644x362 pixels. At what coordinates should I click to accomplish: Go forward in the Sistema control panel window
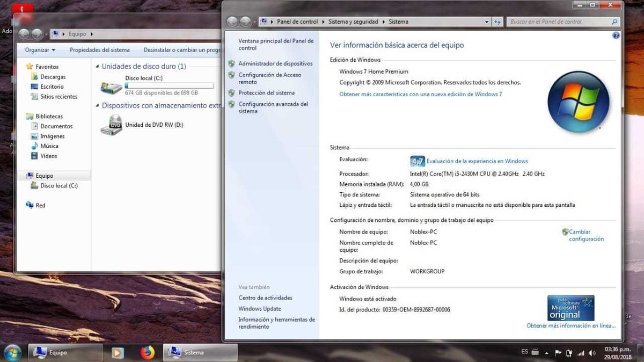pyautogui.click(x=245, y=22)
